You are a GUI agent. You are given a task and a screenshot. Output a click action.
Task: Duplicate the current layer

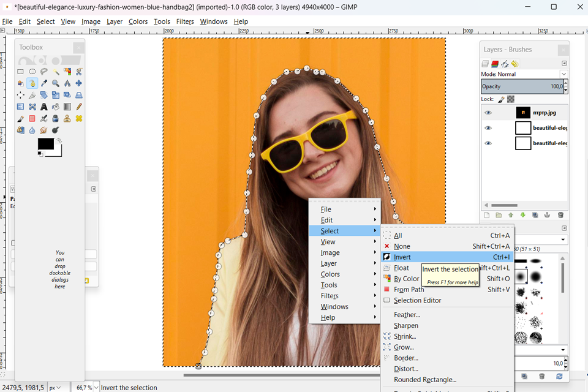click(535, 215)
